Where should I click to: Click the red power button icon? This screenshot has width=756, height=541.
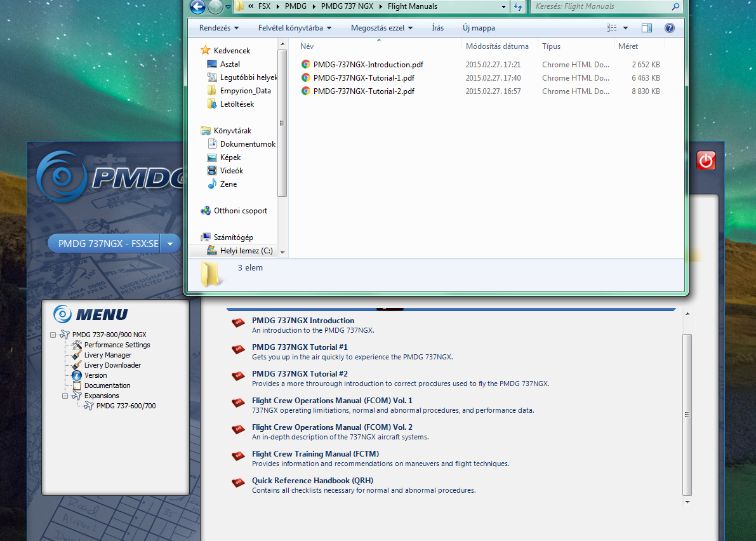706,161
